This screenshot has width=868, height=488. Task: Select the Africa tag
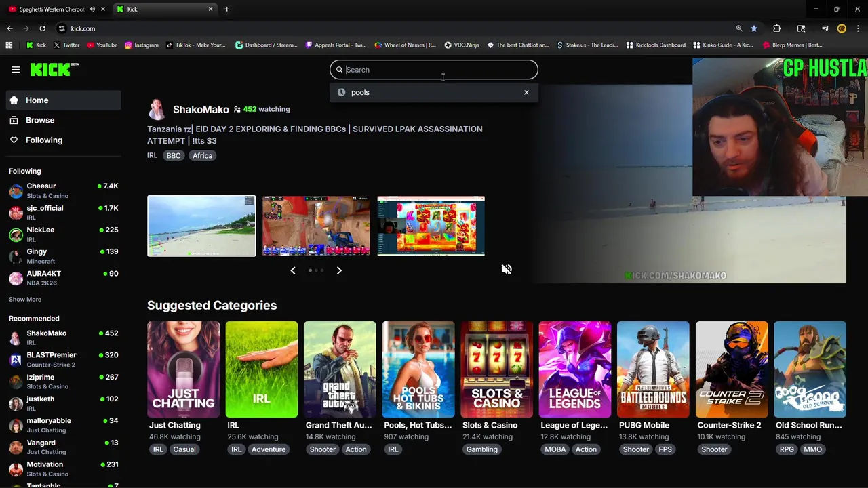(x=202, y=155)
